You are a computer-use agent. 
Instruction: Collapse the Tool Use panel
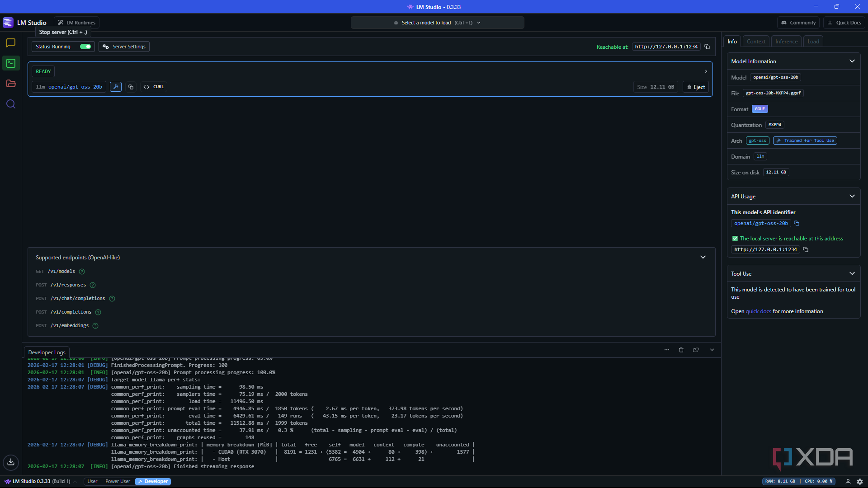(x=852, y=274)
